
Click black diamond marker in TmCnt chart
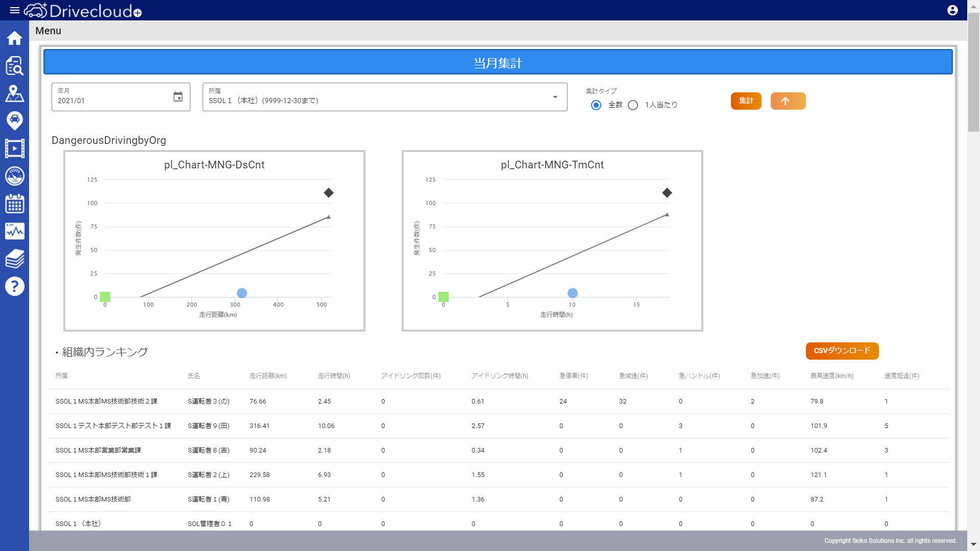coord(667,193)
